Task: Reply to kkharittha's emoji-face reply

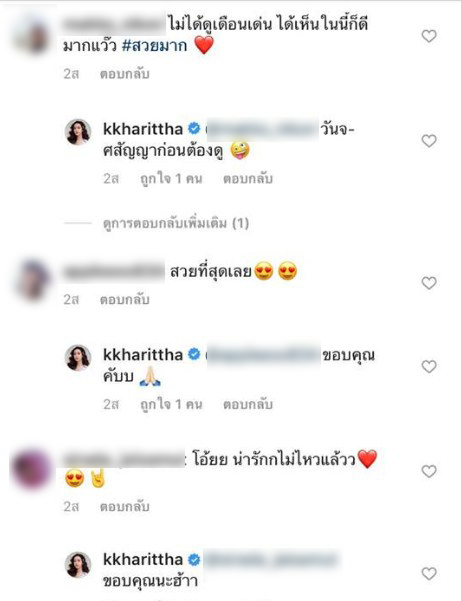Action: (248, 179)
